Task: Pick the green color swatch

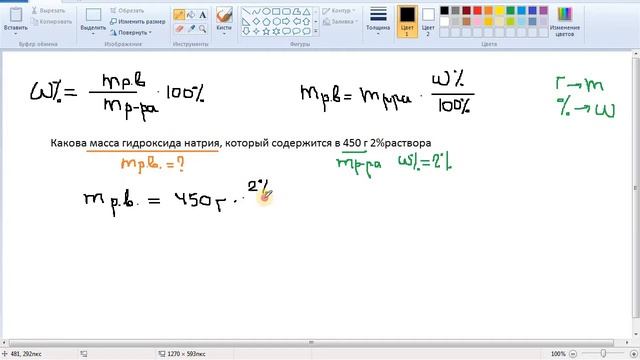Action: (511, 11)
